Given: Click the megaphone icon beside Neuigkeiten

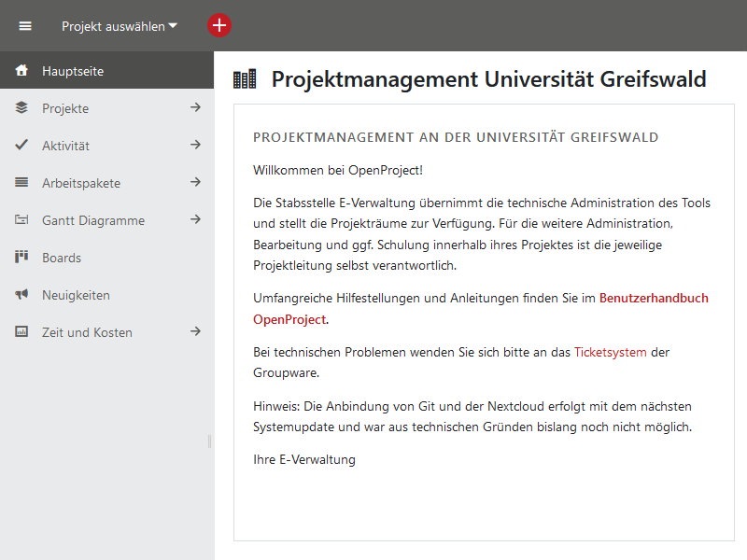Looking at the screenshot, I should coord(21,294).
